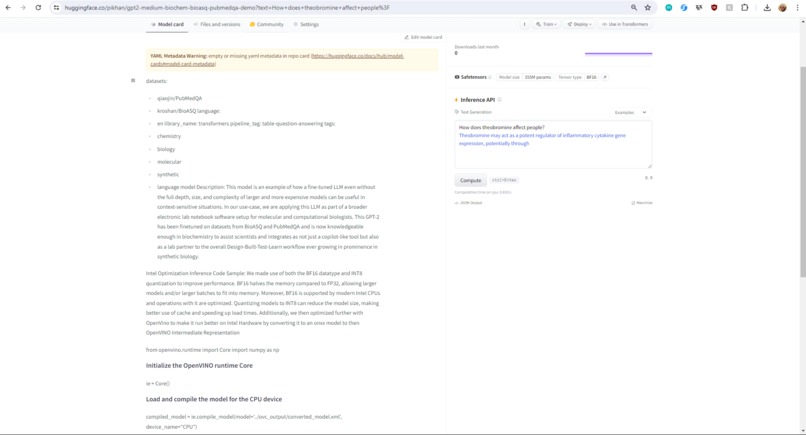Click the 'synthetic' list item
The image size is (806, 435).
[168, 175]
